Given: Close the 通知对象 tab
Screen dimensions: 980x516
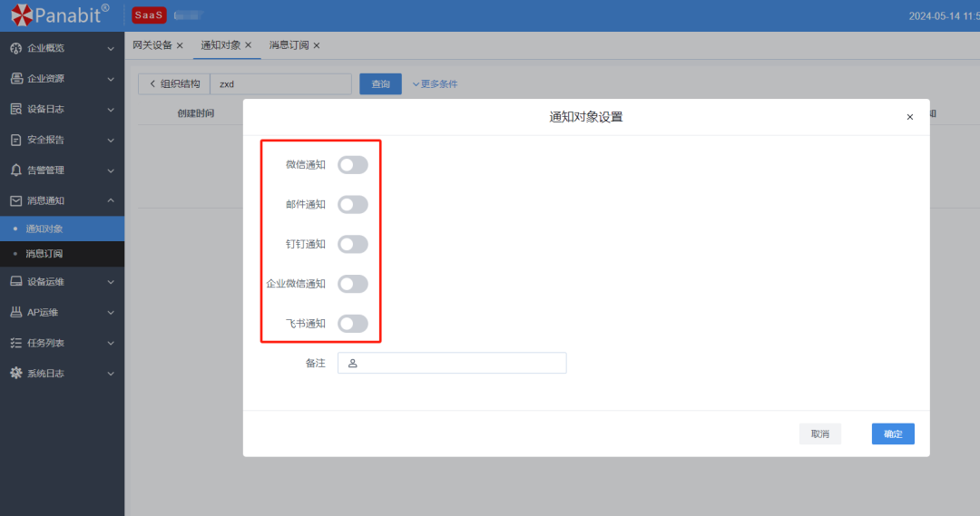Looking at the screenshot, I should (x=248, y=45).
